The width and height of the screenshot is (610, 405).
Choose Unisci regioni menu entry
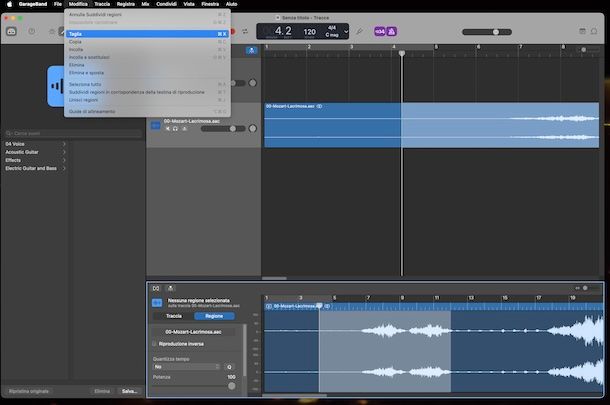pyautogui.click(x=147, y=100)
